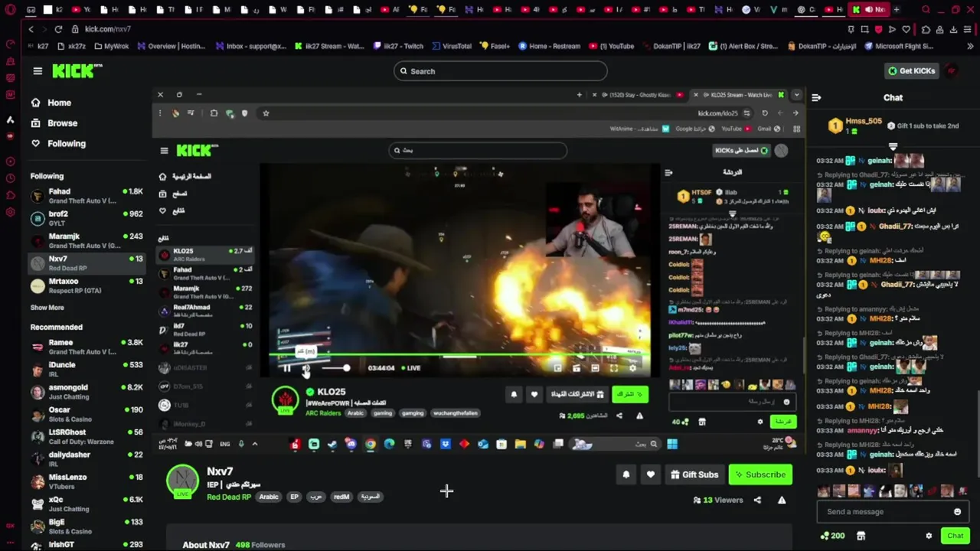Report the stream with the warning triangle
Viewport: 980px width, 551px height.
pyautogui.click(x=782, y=500)
